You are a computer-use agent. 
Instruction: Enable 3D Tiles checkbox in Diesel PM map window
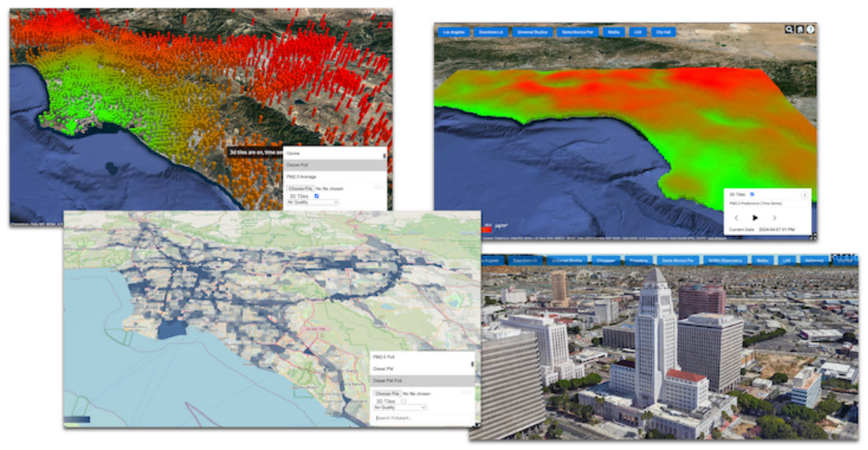[403, 401]
